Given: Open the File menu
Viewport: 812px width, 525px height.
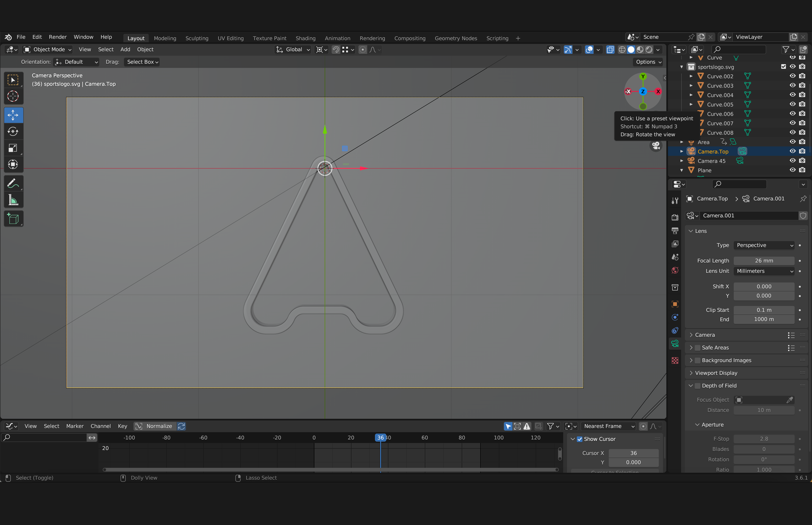Looking at the screenshot, I should pos(21,37).
